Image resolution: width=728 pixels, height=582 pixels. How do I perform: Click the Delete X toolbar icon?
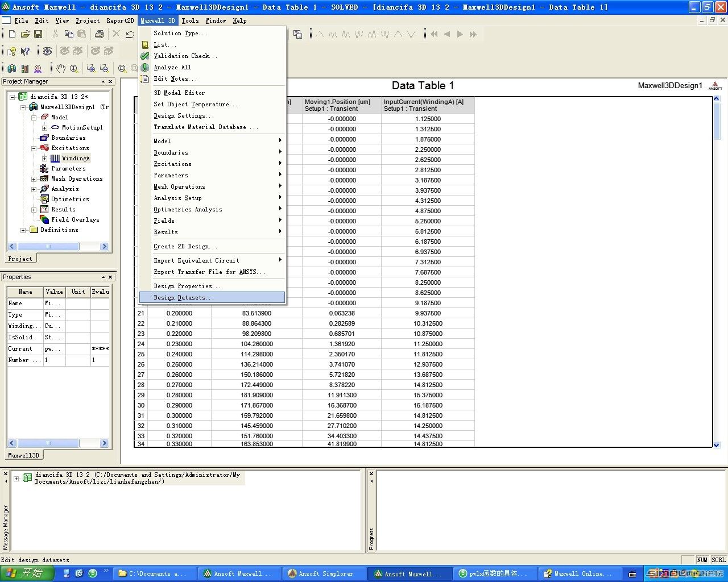[x=116, y=34]
